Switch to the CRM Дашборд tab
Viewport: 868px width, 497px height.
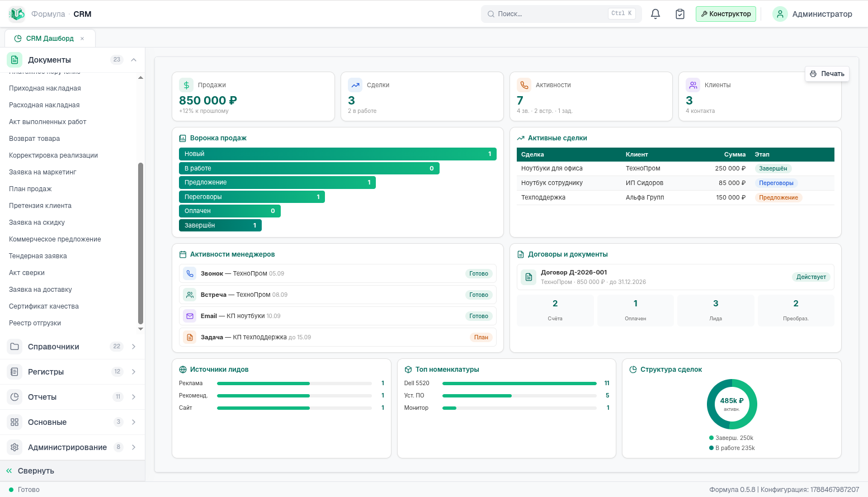coord(50,39)
